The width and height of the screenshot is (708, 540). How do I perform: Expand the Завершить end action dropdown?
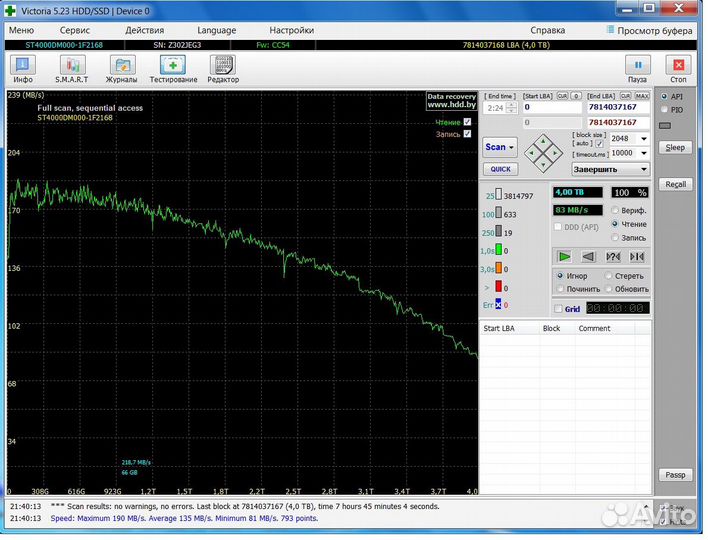point(644,169)
